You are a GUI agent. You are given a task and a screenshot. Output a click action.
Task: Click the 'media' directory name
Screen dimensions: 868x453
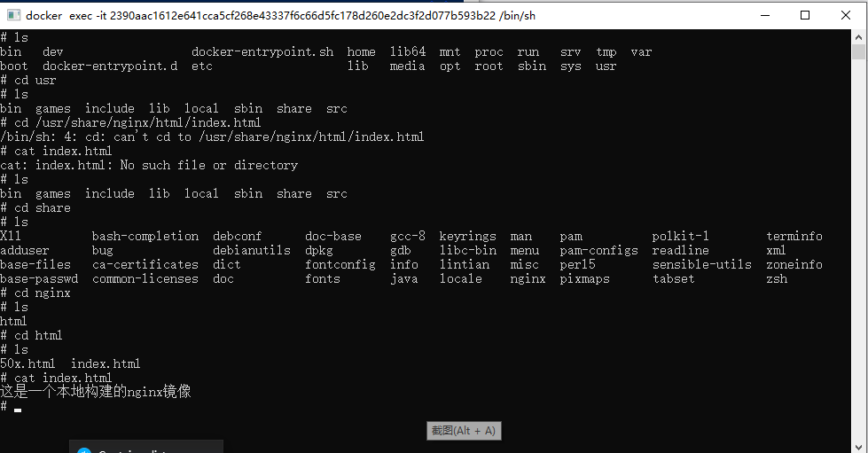(x=408, y=66)
